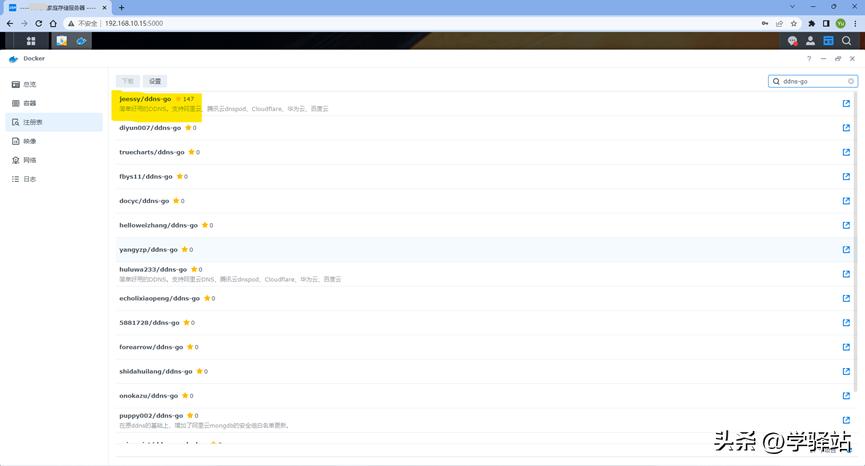Screen dimensions: 865x466
Task: Select the diyun007/ddns-go registry row
Action: (485, 128)
